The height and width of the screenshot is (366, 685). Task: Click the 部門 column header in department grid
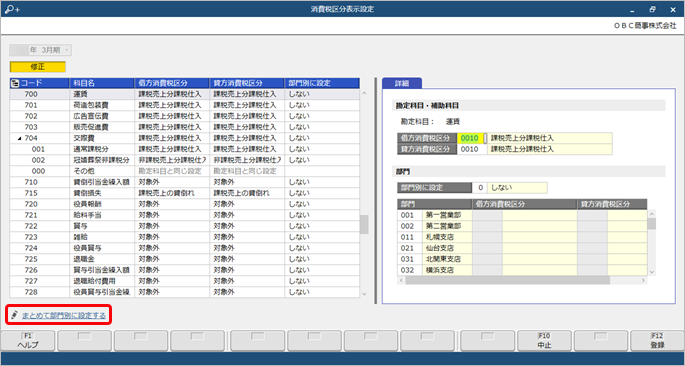tap(435, 204)
